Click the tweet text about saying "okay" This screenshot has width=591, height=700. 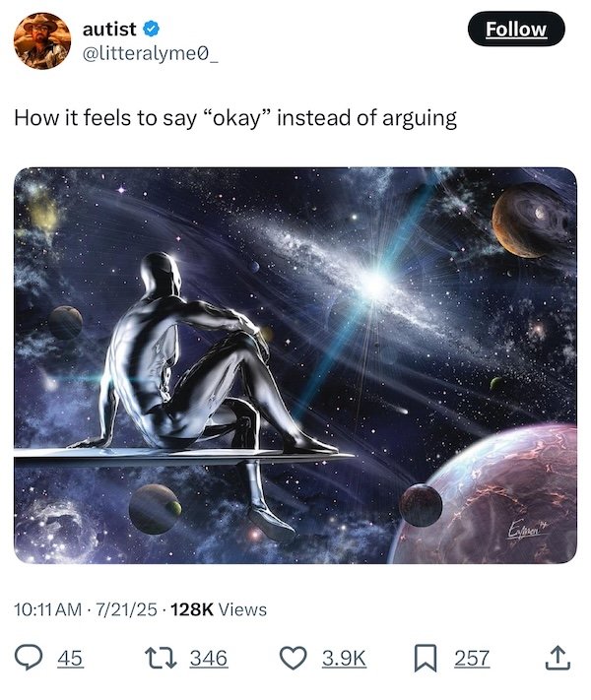(x=235, y=118)
